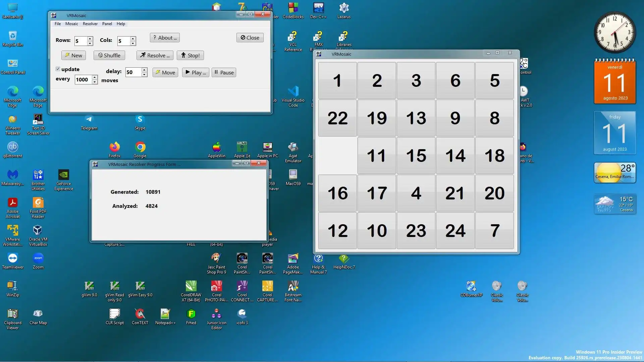
Task: Adjust the delay input field value
Action: click(x=132, y=72)
